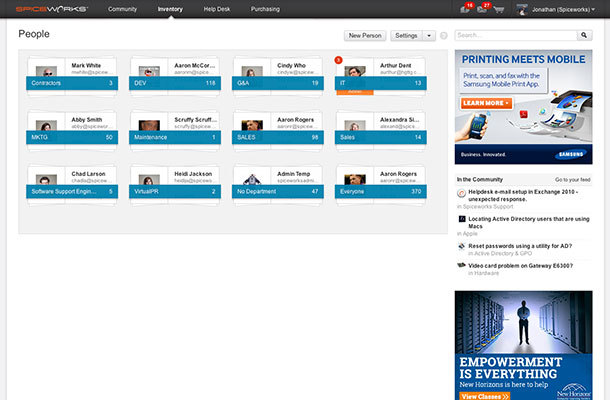610x400 pixels.
Task: Click Abby Smith's photo thumbnail
Action: point(46,126)
